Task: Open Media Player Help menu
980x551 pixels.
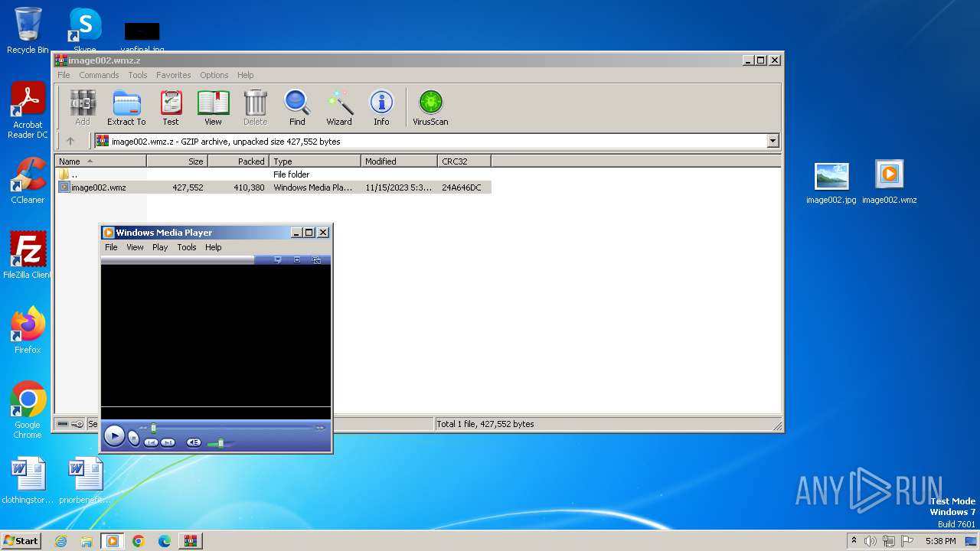Action: click(x=214, y=247)
